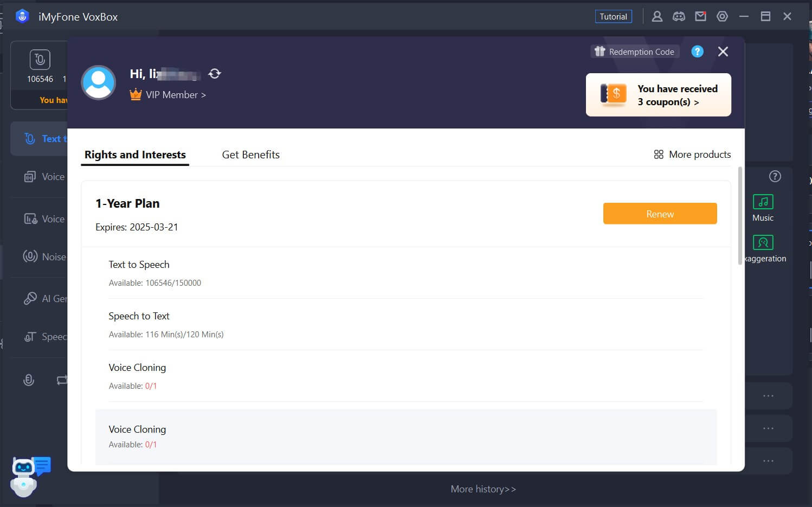
Task: Click the coupon dollar ticket icon
Action: tap(614, 94)
